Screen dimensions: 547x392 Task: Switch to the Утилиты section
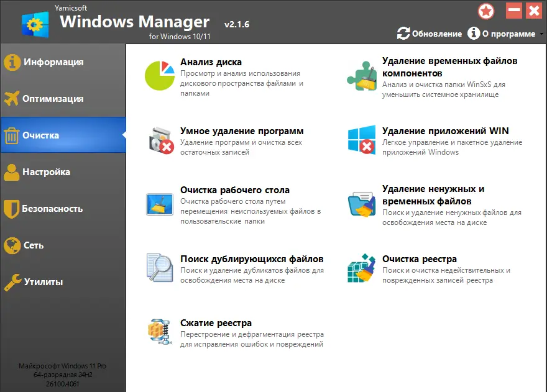tap(63, 282)
